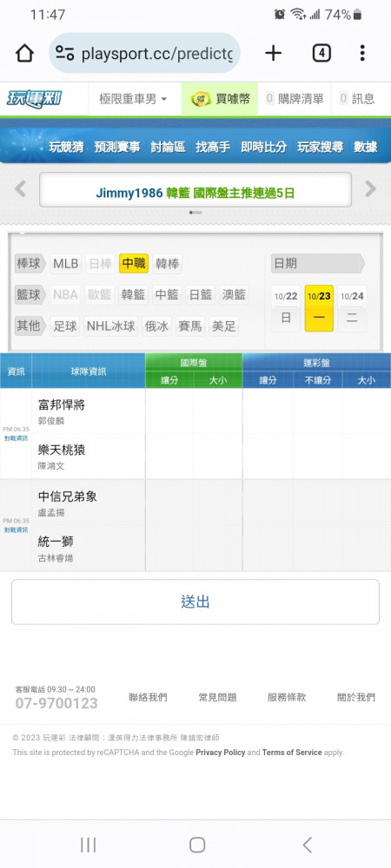Click the 買噱幣 coin icon
Image resolution: width=391 pixels, height=868 pixels.
click(201, 99)
